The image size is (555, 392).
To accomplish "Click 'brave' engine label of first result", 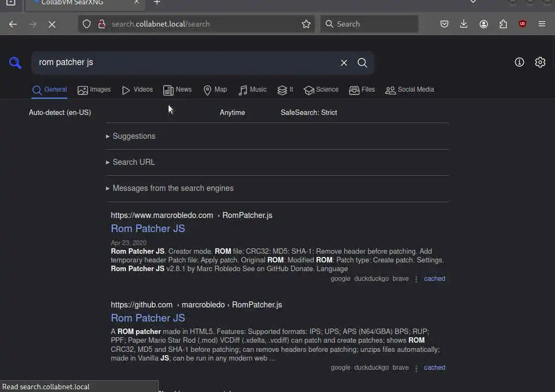I will (401, 279).
